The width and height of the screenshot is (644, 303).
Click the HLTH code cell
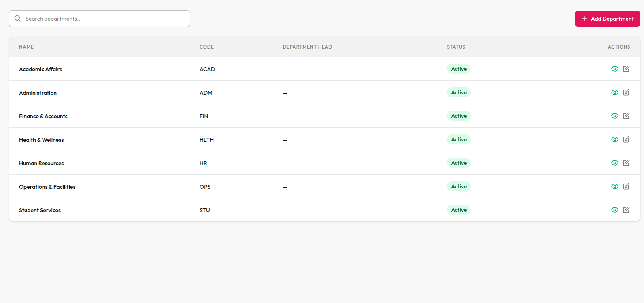click(x=206, y=140)
